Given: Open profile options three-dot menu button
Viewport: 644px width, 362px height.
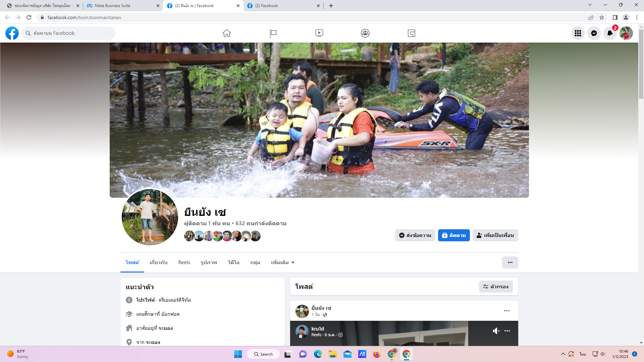Looking at the screenshot, I should coord(510,262).
